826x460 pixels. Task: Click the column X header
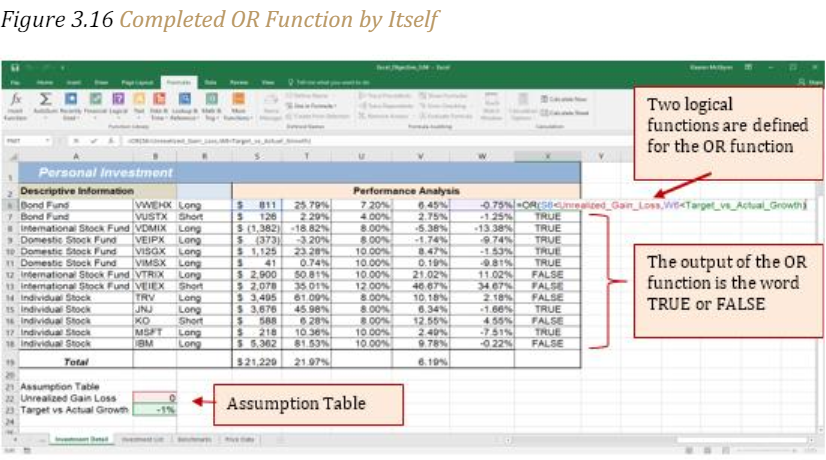548,156
